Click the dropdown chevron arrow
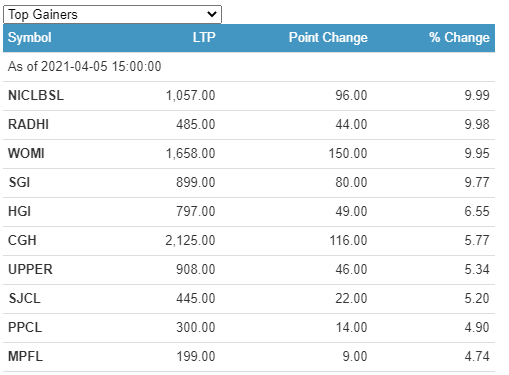This screenshot has height=375, width=509. click(212, 14)
